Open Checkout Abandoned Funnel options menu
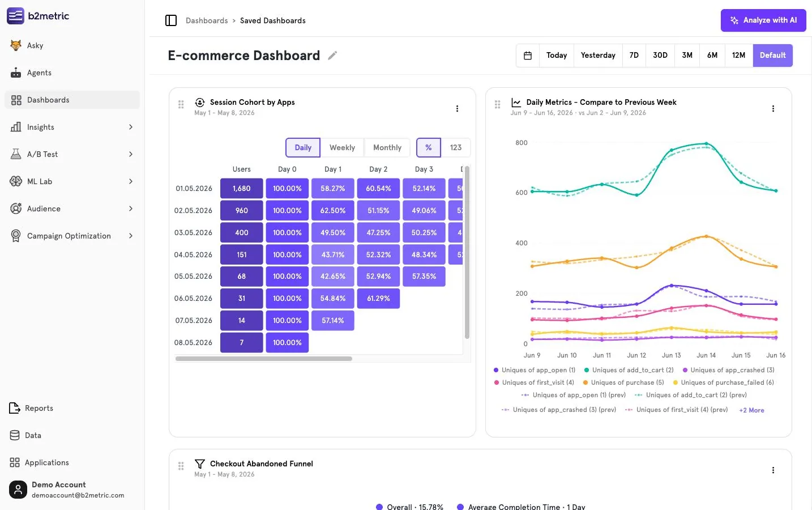 [x=773, y=470]
